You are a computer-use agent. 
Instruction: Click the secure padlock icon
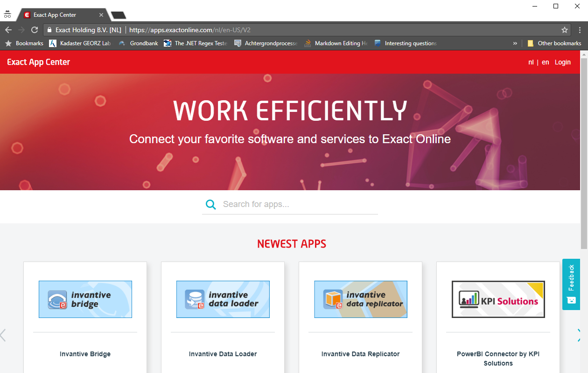[x=49, y=30]
